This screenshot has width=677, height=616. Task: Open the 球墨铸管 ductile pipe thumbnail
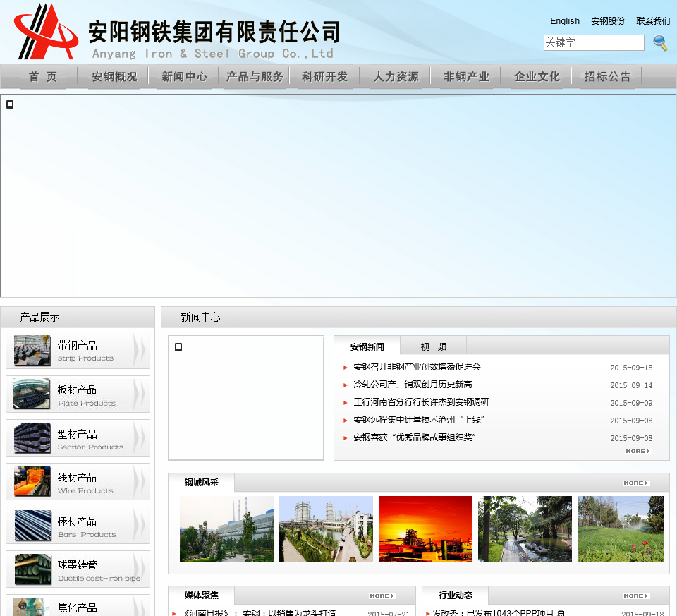tap(32, 569)
